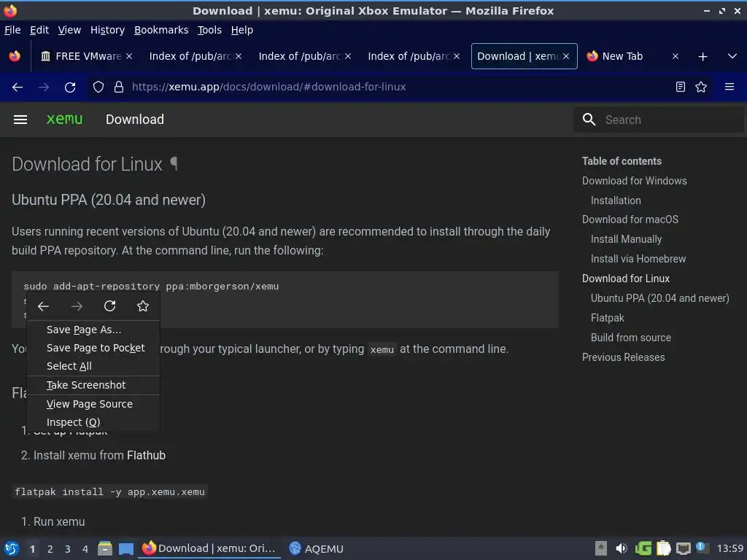The image size is (747, 560).
Task: Click the search magnifier icon on xemu page
Action: pyautogui.click(x=589, y=120)
